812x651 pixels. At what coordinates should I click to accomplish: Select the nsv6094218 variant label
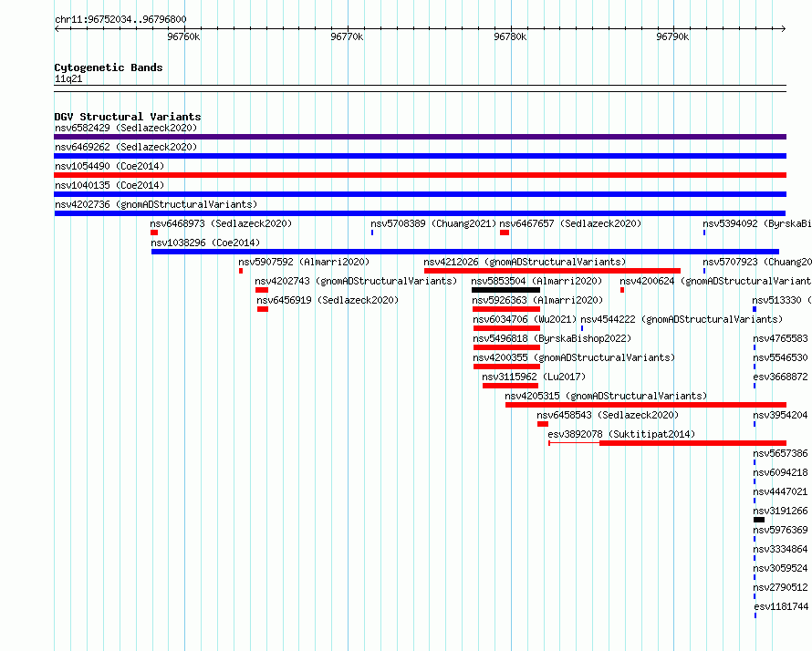[x=780, y=472]
